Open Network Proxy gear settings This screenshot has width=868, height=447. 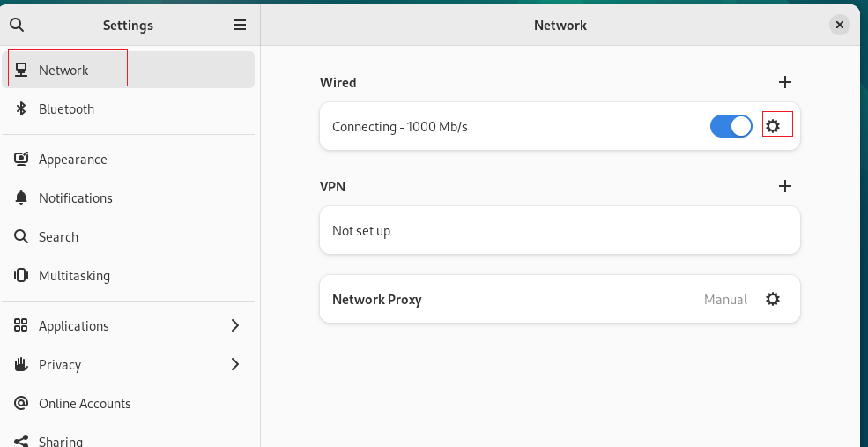(x=772, y=299)
